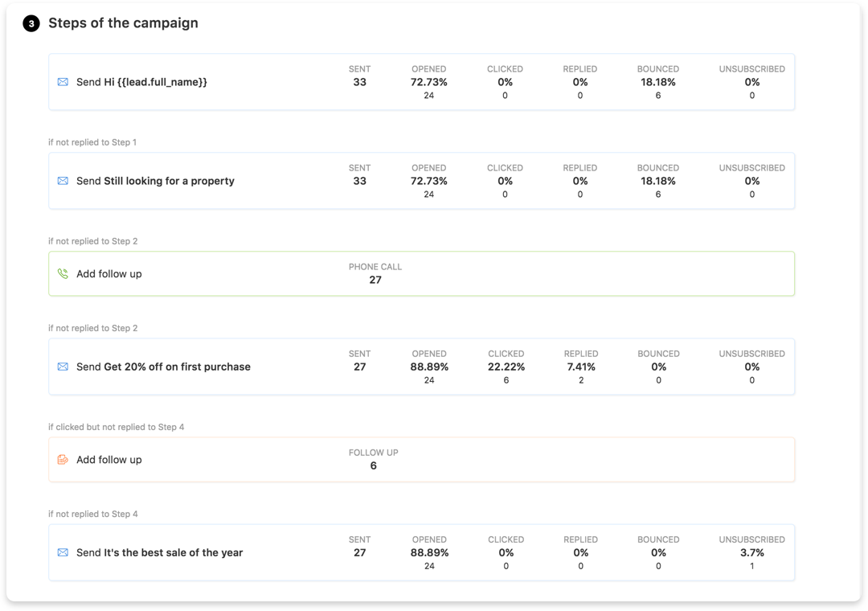Image resolution: width=868 pixels, height=611 pixels.
Task: Click the Follow Up count of 6
Action: [374, 465]
